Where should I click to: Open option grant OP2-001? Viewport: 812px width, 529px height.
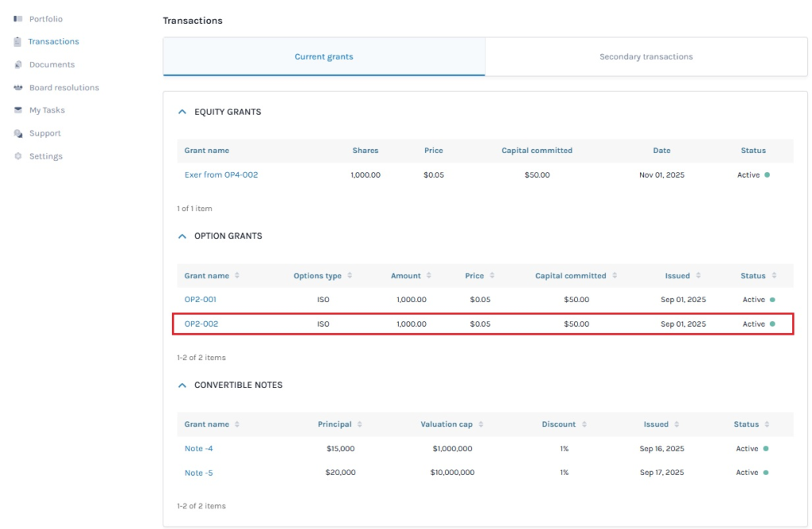click(x=200, y=300)
